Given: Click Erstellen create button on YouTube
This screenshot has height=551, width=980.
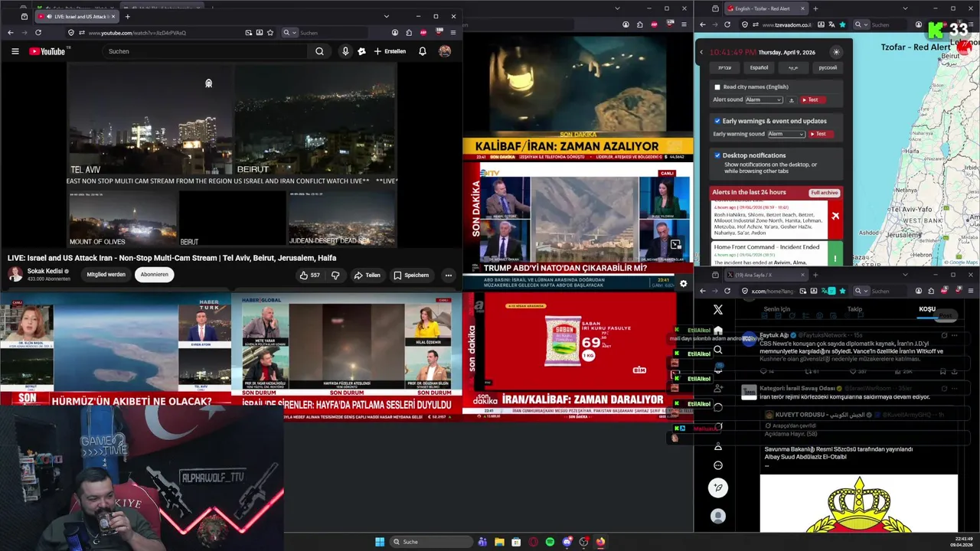Looking at the screenshot, I should 390,51.
